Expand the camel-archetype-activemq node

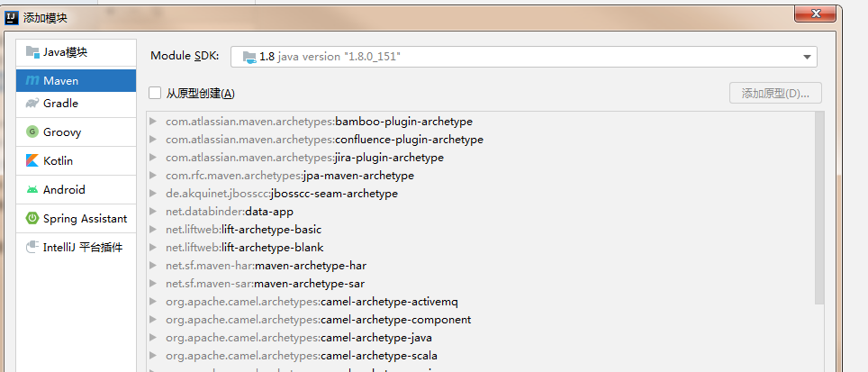pyautogui.click(x=153, y=302)
